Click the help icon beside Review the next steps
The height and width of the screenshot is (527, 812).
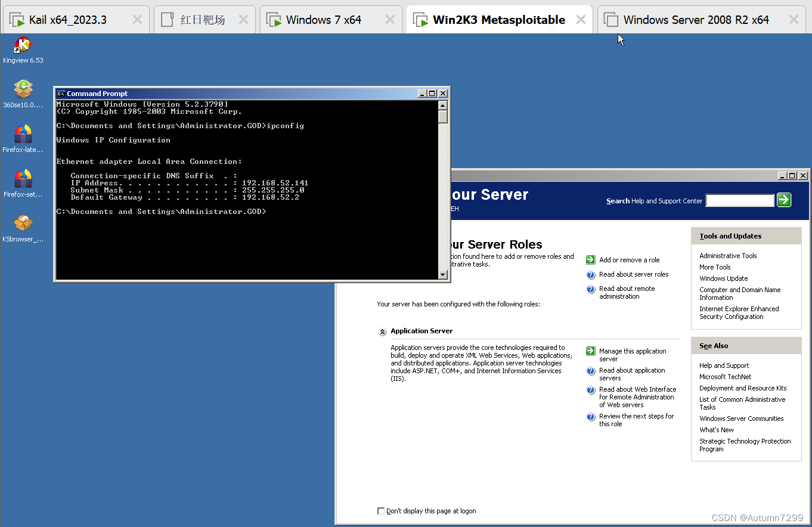tap(590, 417)
